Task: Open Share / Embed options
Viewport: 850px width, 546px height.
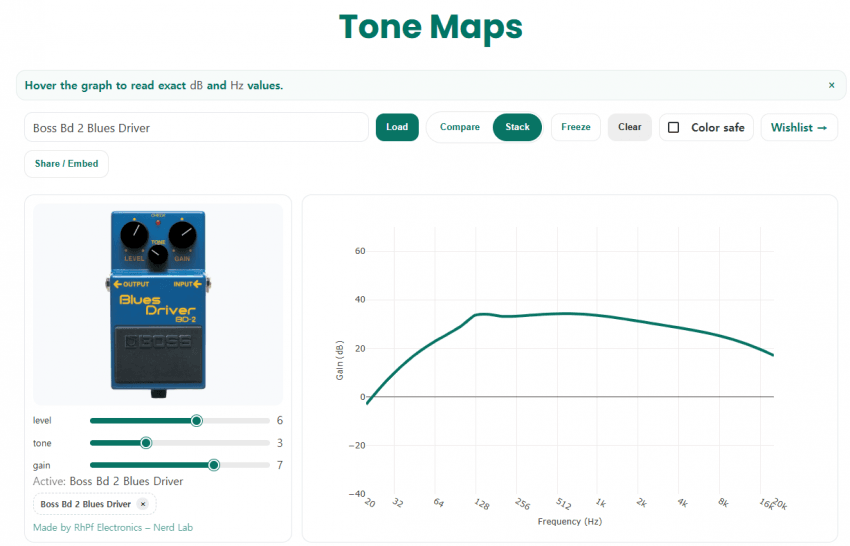Action: tap(67, 163)
